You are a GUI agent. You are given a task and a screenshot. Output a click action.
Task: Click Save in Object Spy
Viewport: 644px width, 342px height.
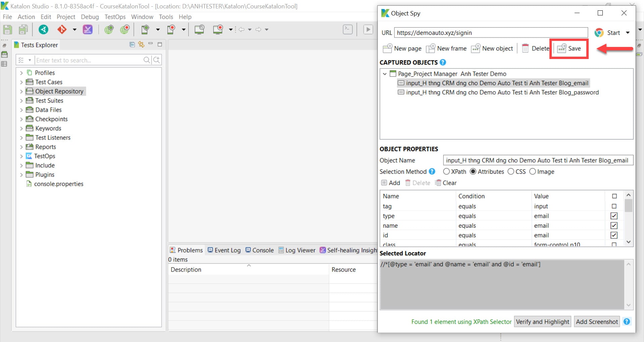click(x=569, y=49)
